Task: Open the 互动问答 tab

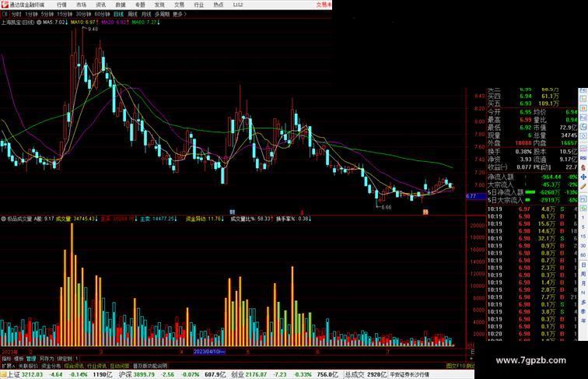Action: pyautogui.click(x=120, y=366)
